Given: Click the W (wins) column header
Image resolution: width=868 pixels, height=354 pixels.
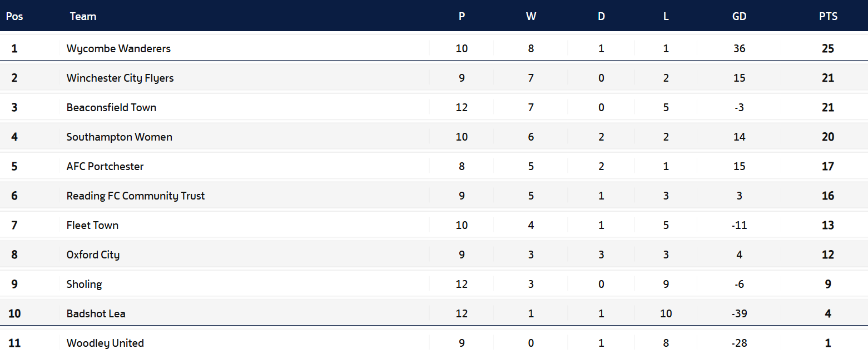Looking at the screenshot, I should (x=531, y=16).
